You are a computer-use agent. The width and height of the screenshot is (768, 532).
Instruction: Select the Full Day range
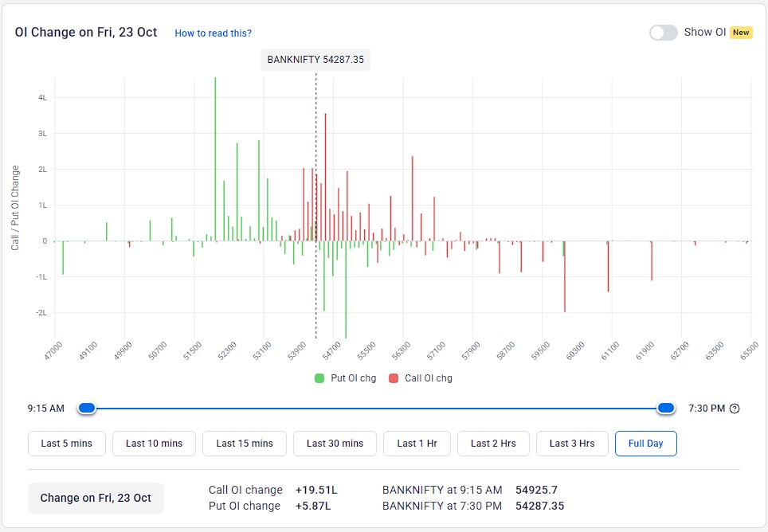(x=645, y=444)
